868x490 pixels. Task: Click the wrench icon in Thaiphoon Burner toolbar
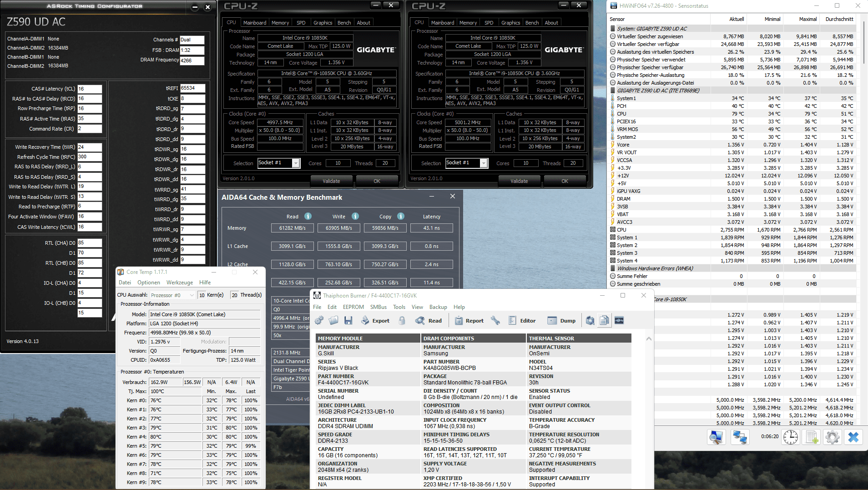click(495, 320)
